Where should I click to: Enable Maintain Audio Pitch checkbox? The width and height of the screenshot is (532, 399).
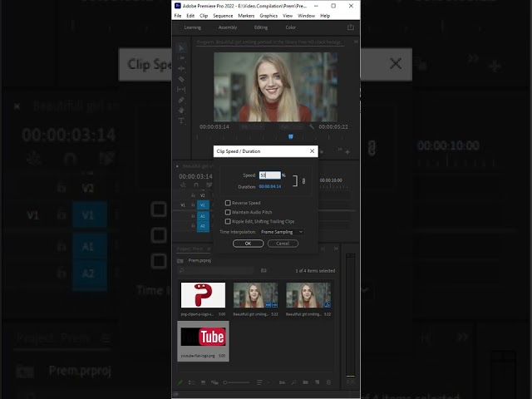pos(228,212)
